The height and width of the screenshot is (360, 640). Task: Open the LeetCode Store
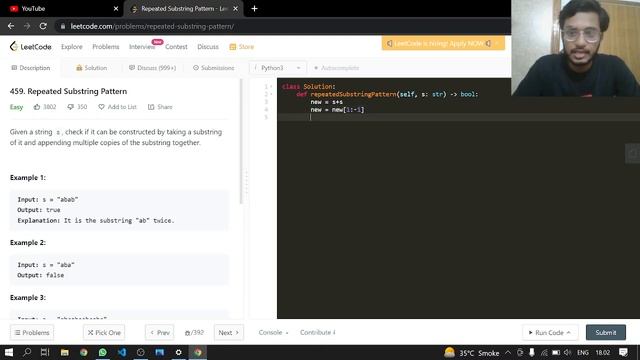[242, 47]
